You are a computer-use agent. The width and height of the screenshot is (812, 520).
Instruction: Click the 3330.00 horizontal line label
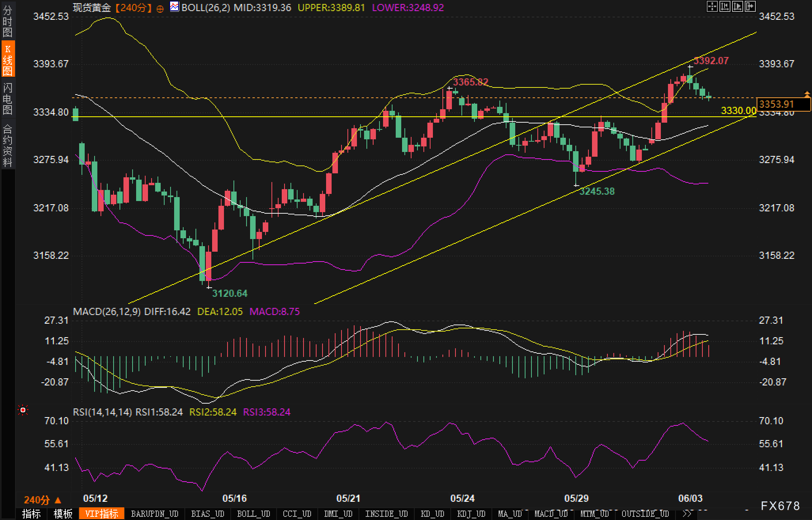point(738,111)
